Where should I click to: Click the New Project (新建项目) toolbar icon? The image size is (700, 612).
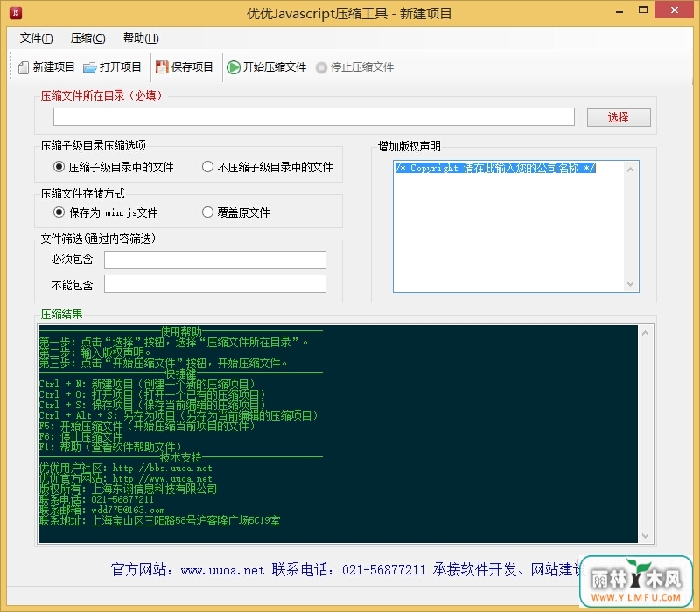pos(24,67)
